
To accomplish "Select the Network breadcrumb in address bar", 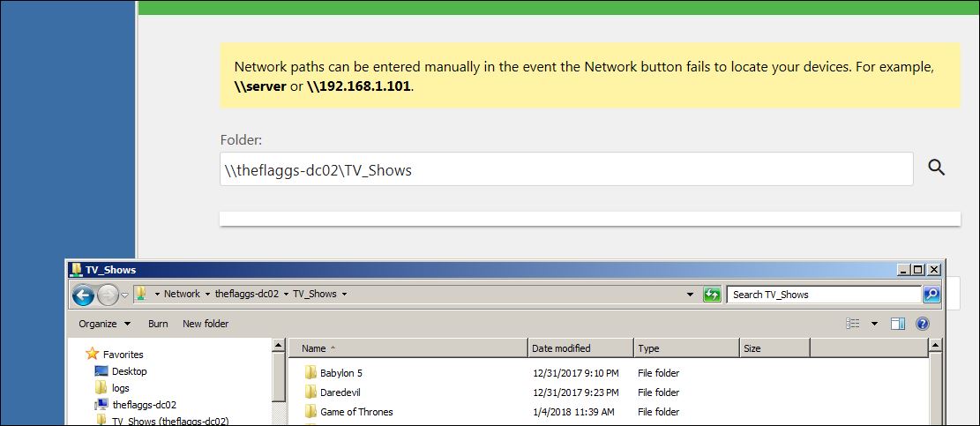I will [182, 295].
